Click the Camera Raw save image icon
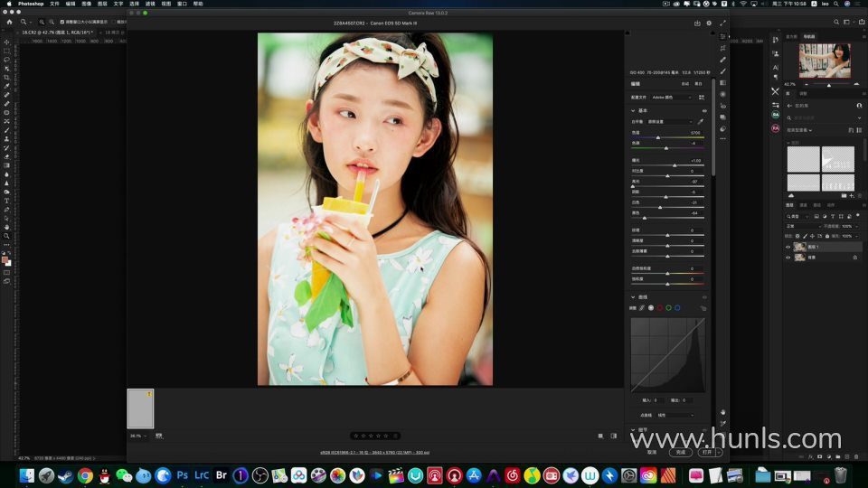Viewport: 868px width, 488px height. coord(697,23)
